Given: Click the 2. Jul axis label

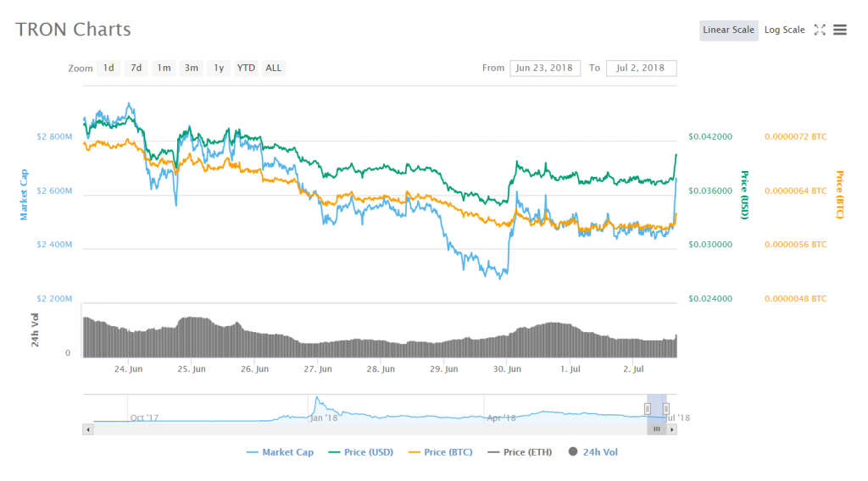Looking at the screenshot, I should pyautogui.click(x=633, y=368).
